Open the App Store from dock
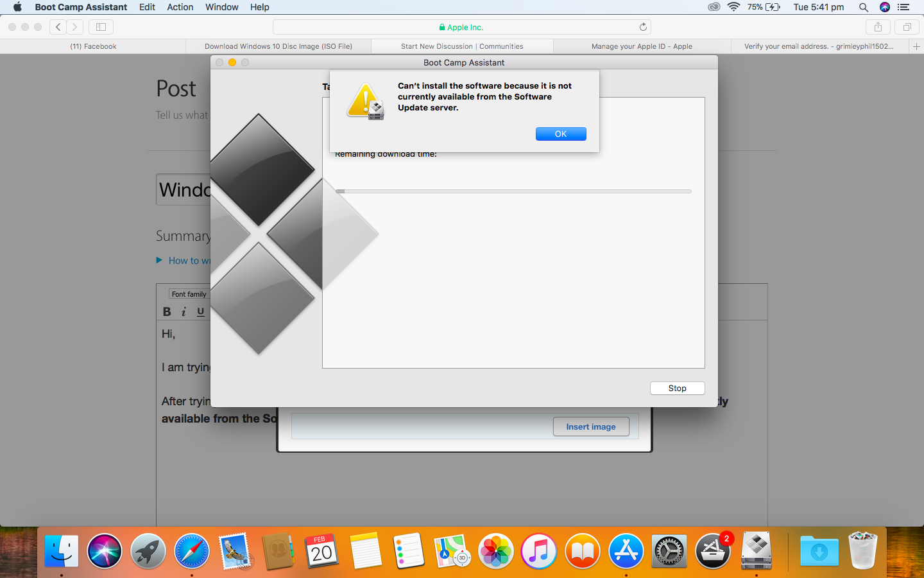This screenshot has width=924, height=578. [626, 552]
